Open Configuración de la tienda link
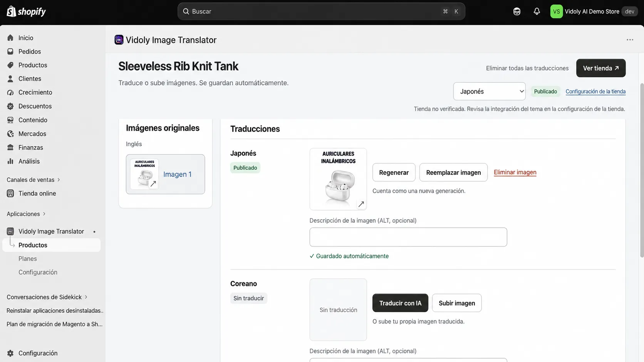 point(595,92)
